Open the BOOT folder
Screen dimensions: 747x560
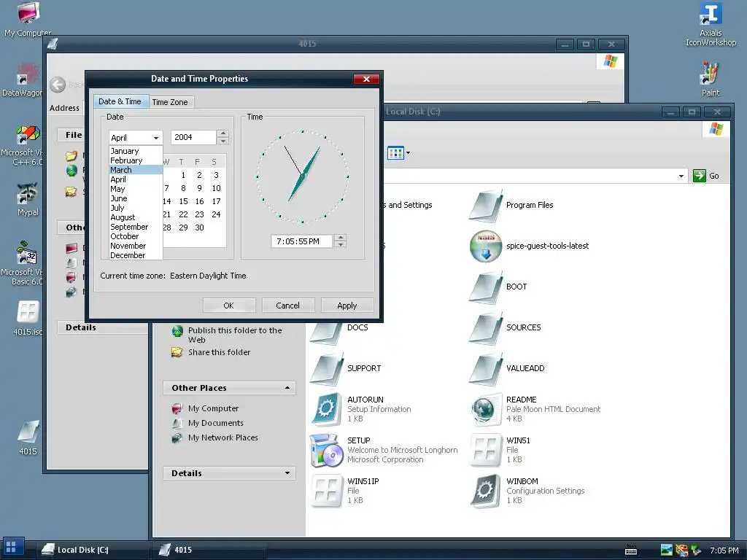[x=499, y=287]
